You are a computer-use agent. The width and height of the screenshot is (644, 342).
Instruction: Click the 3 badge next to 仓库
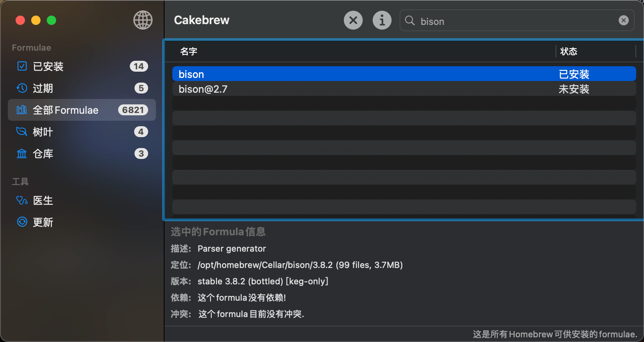pyautogui.click(x=141, y=153)
